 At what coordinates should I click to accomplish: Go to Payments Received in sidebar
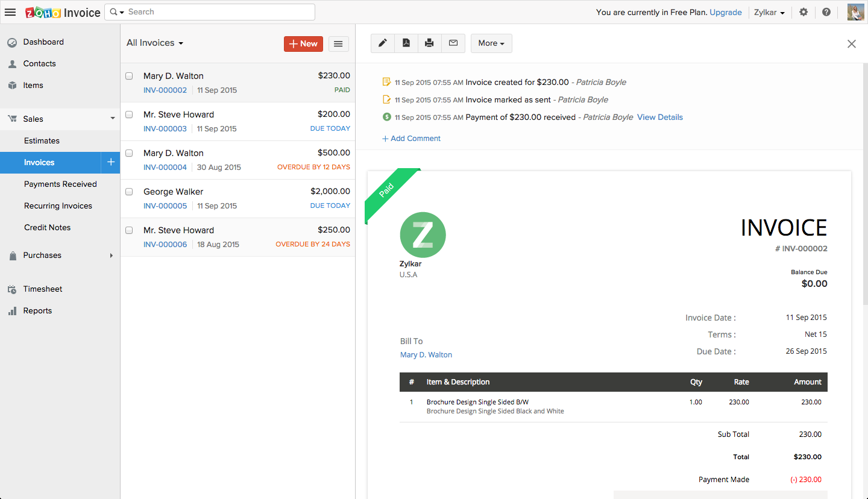coord(60,184)
